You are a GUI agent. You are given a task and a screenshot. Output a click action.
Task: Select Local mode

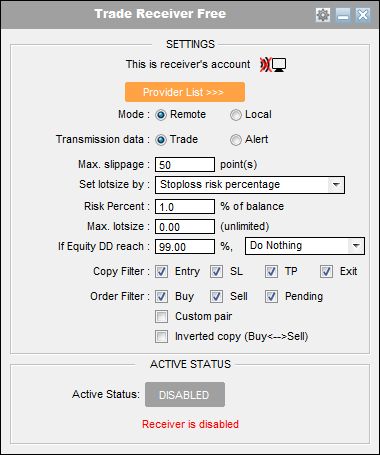click(x=236, y=115)
